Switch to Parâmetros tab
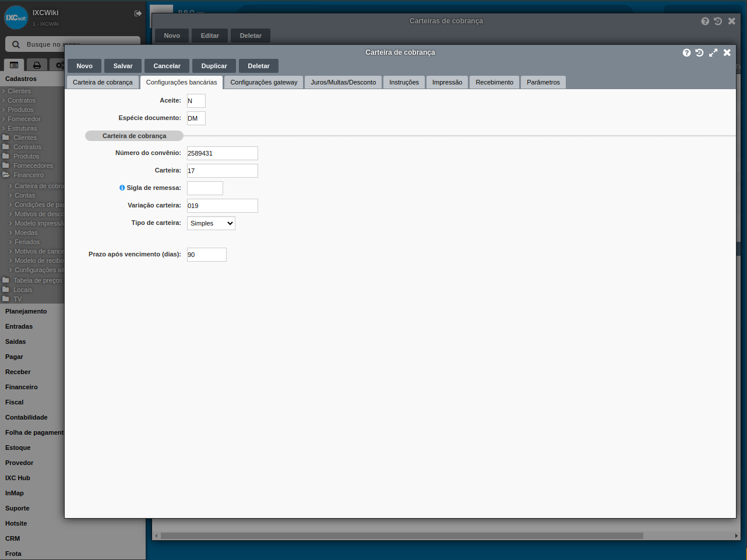 tap(543, 82)
